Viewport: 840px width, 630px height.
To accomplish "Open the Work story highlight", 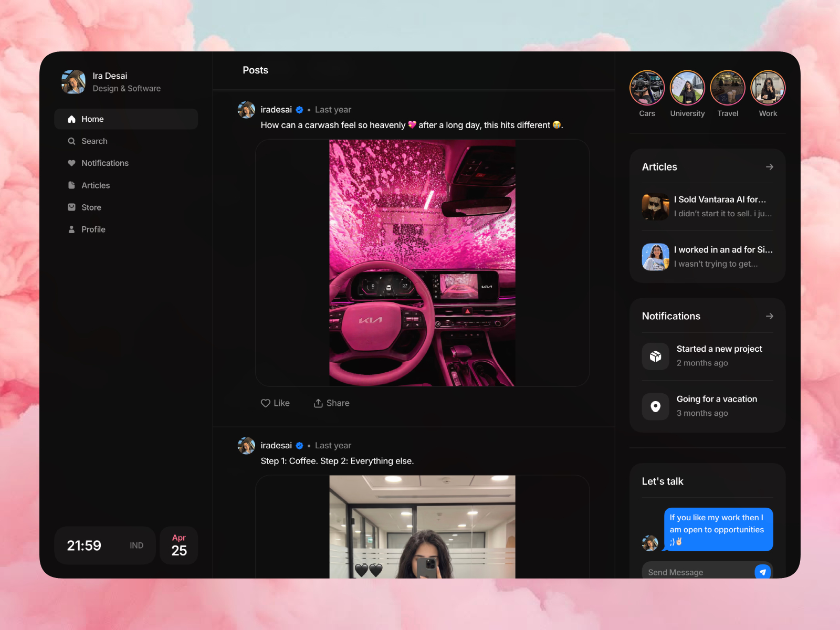I will (768, 88).
